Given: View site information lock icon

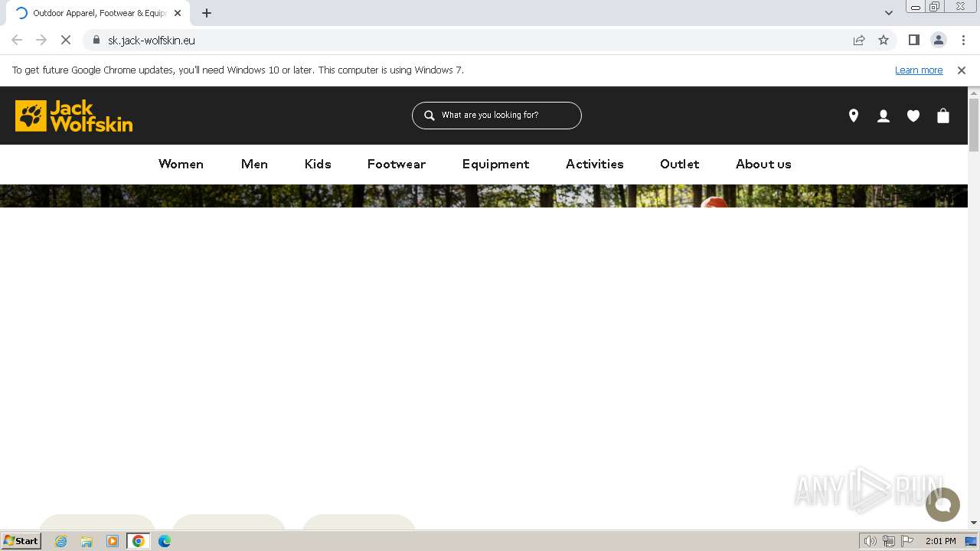Looking at the screenshot, I should (x=96, y=40).
